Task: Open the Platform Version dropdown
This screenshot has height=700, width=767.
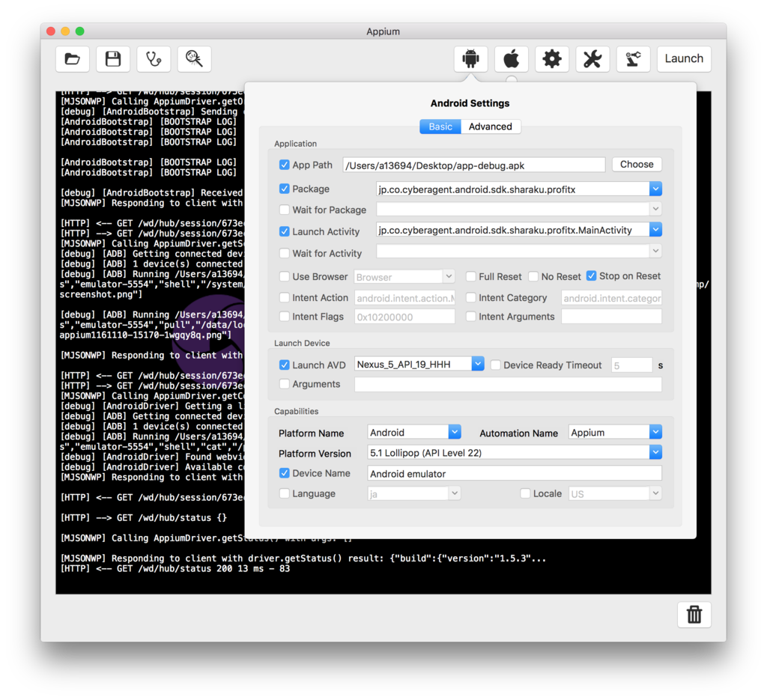Action: click(x=655, y=452)
